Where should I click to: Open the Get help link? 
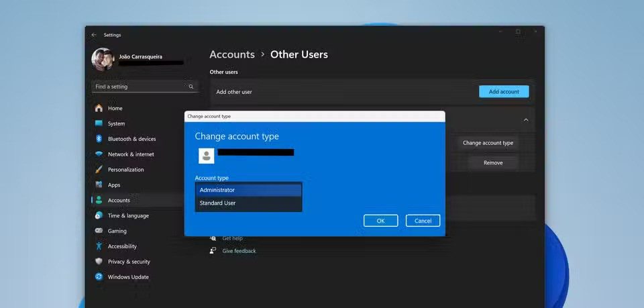[233, 238]
